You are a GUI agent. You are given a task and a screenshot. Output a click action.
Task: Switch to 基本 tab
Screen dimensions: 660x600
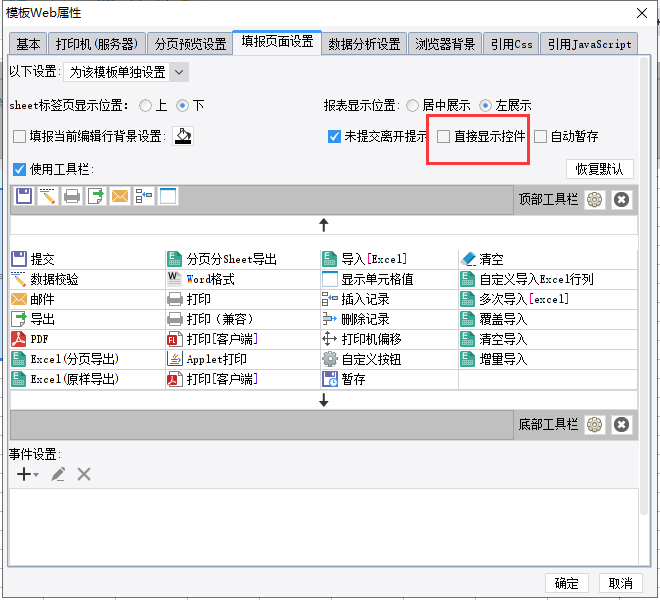(x=28, y=44)
